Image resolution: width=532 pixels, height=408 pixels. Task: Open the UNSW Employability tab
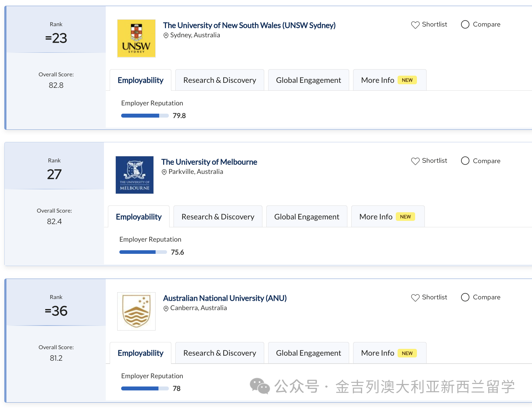point(141,80)
